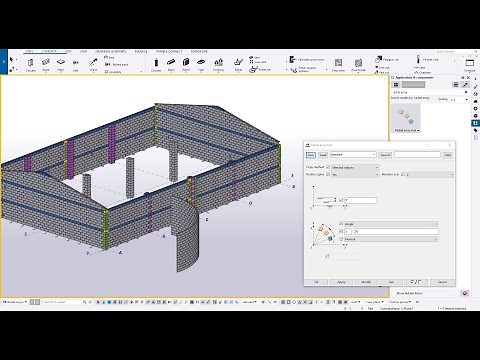Click the selection arrow tool icon

11,59
